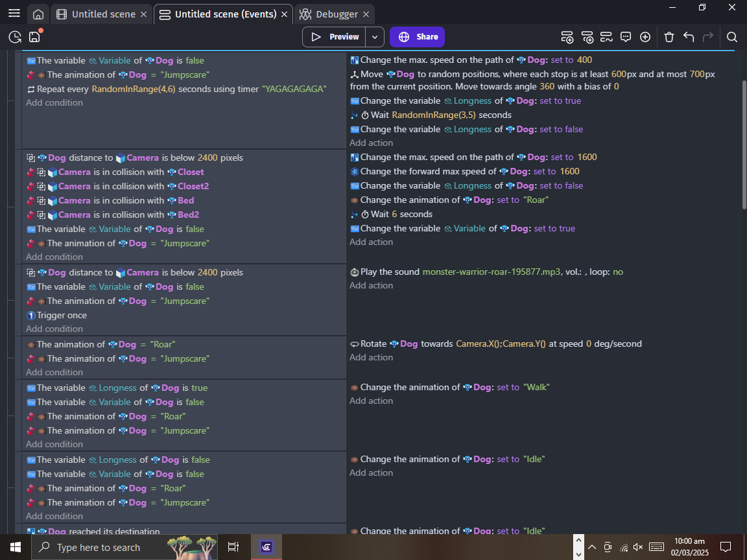
Task: Go to the Home tab
Action: (38, 13)
